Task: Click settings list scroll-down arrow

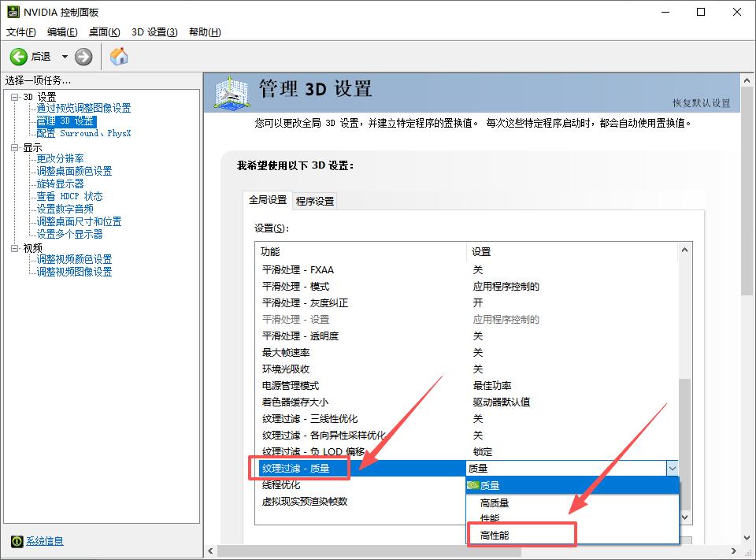Action: click(x=684, y=517)
